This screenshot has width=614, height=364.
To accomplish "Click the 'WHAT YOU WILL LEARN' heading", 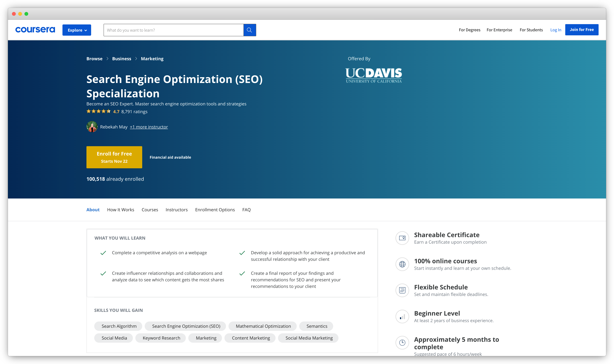I will [x=120, y=238].
